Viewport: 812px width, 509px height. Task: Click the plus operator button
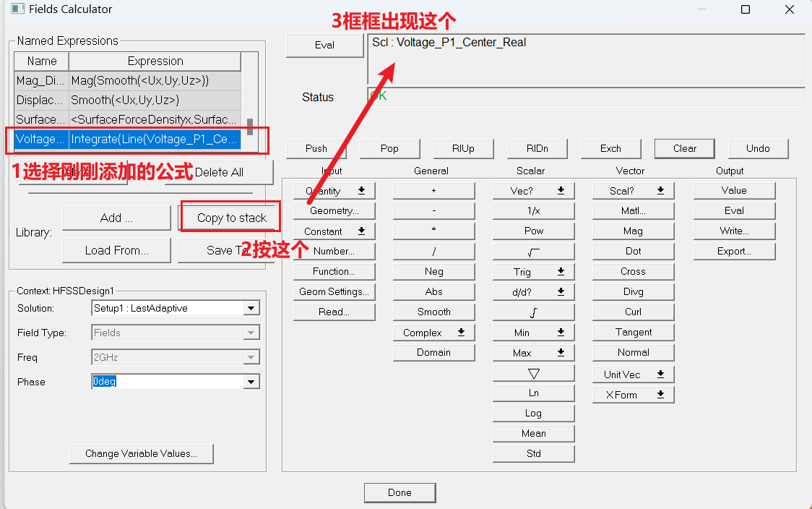434,191
